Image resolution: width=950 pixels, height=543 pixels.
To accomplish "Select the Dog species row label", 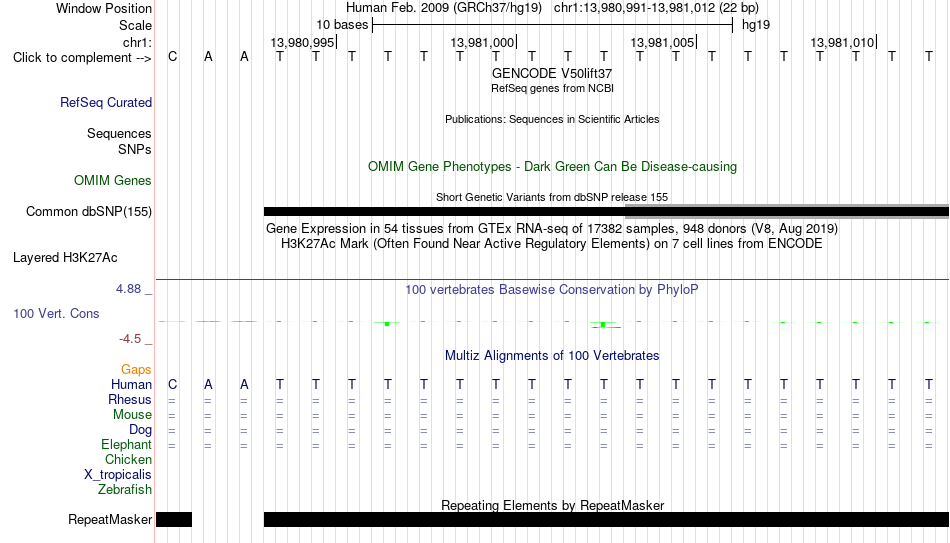I will (x=140, y=430).
